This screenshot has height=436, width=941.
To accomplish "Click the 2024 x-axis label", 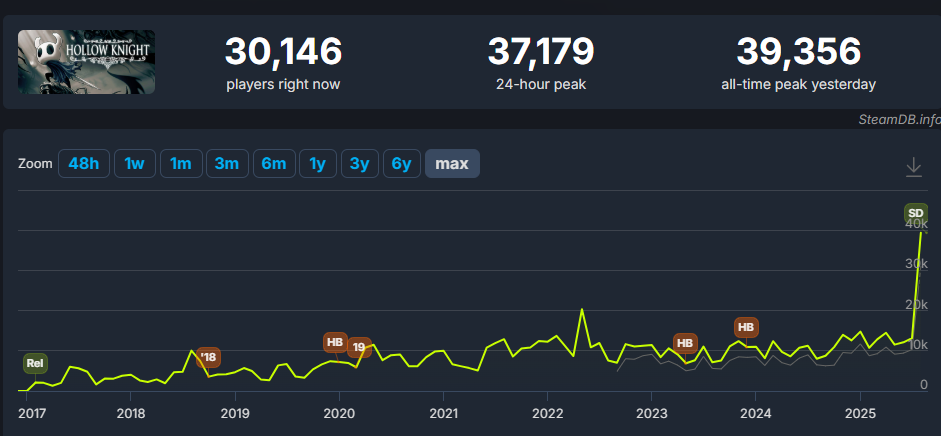I will (755, 414).
